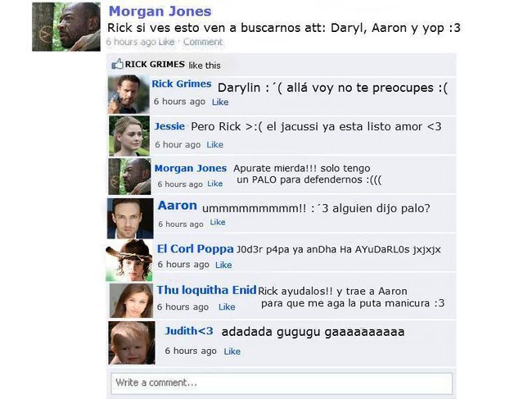Click Thu loquitha Enid profile picture
The height and width of the screenshot is (399, 532).
click(x=131, y=301)
